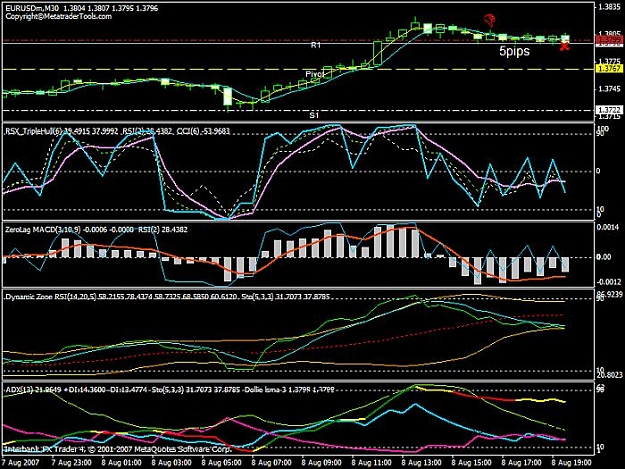Viewport: 625px width, 469px height.
Task: Click the 86.9239 RSI scale value
Action: coord(609,294)
